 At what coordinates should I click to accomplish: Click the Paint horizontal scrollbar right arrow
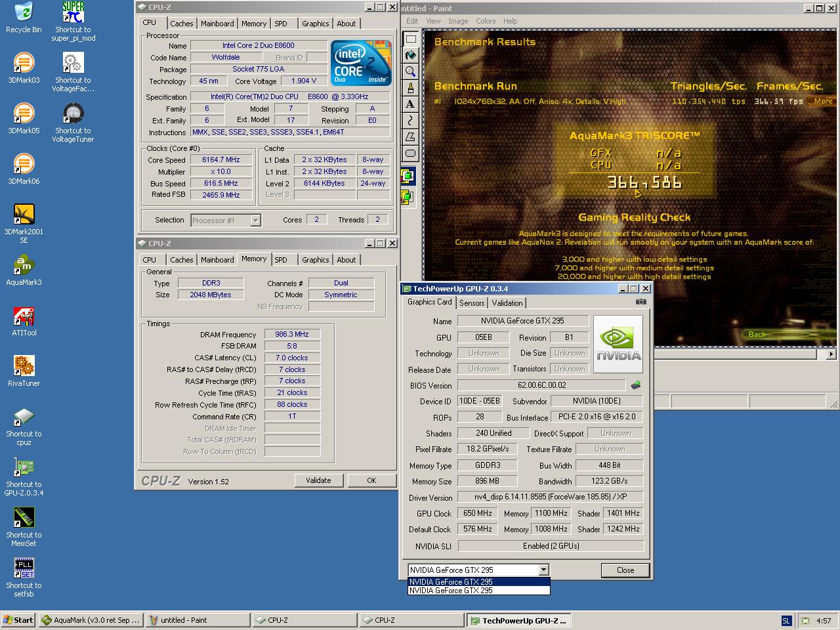pyautogui.click(x=831, y=354)
